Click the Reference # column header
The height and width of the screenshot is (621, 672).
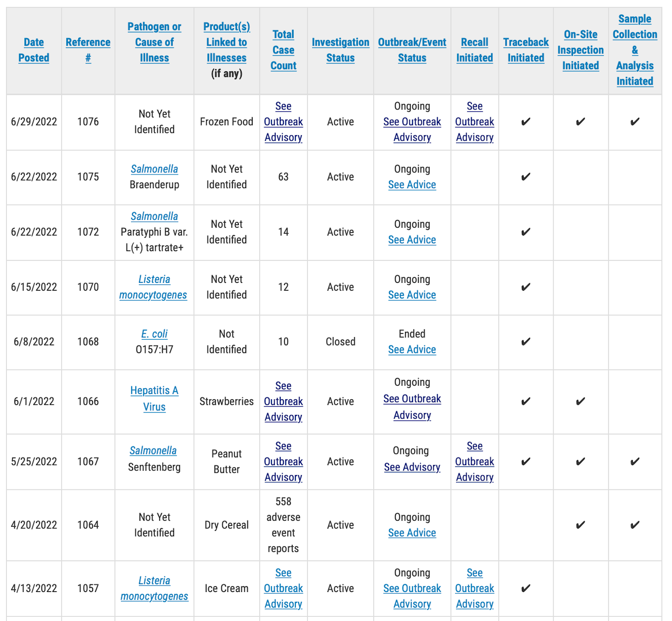pyautogui.click(x=88, y=50)
